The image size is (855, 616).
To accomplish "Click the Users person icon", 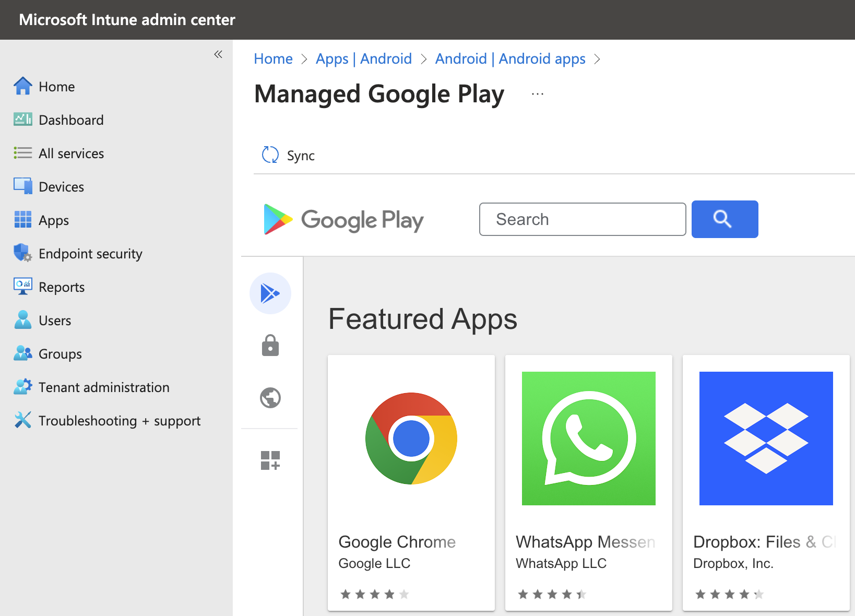I will pos(23,320).
